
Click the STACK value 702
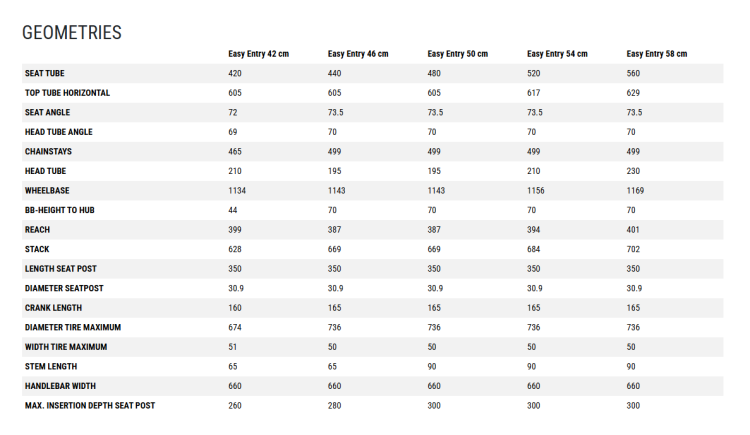point(633,249)
